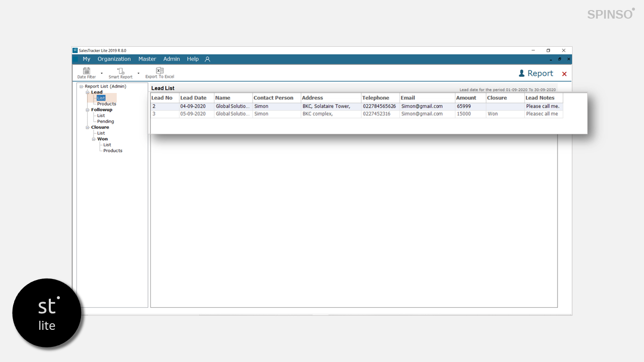Click the Export To Excel icon
The image size is (644, 362).
(159, 71)
